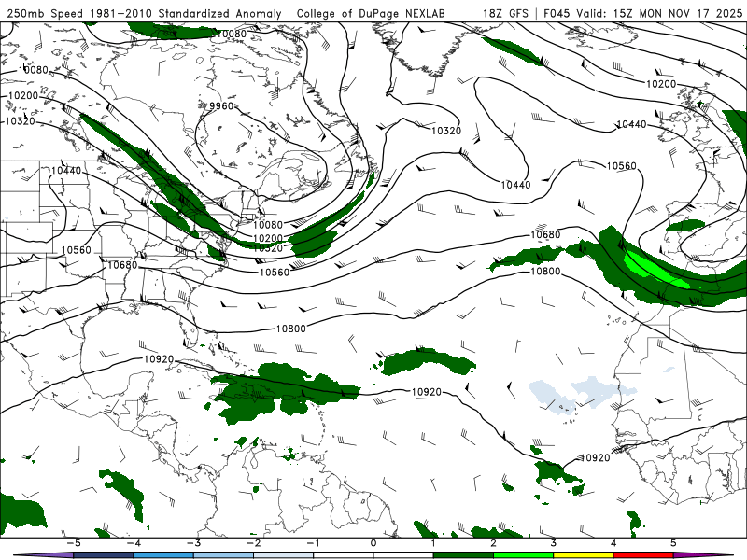Click the 3 tick label on the color scale
Viewport: 747px width, 560px height.
(x=554, y=543)
